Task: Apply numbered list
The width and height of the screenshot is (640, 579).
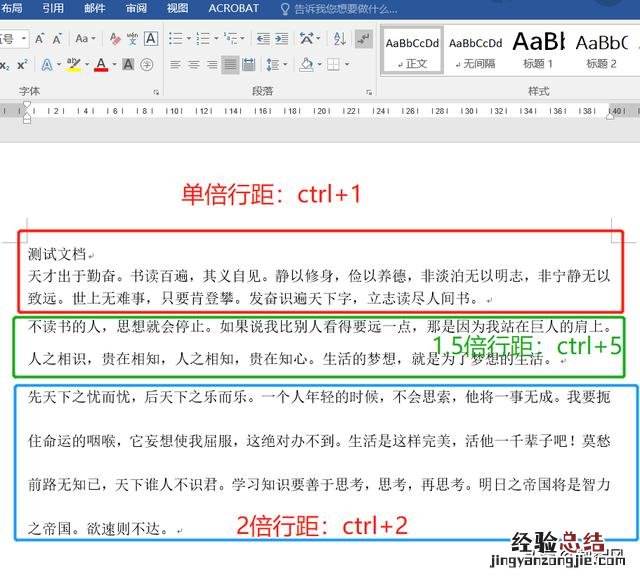Action: [x=203, y=39]
